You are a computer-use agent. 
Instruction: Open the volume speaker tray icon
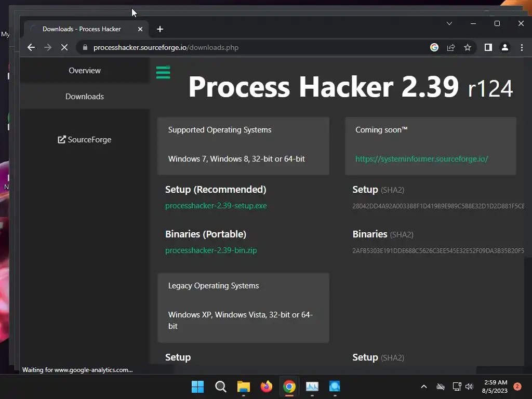click(x=469, y=387)
